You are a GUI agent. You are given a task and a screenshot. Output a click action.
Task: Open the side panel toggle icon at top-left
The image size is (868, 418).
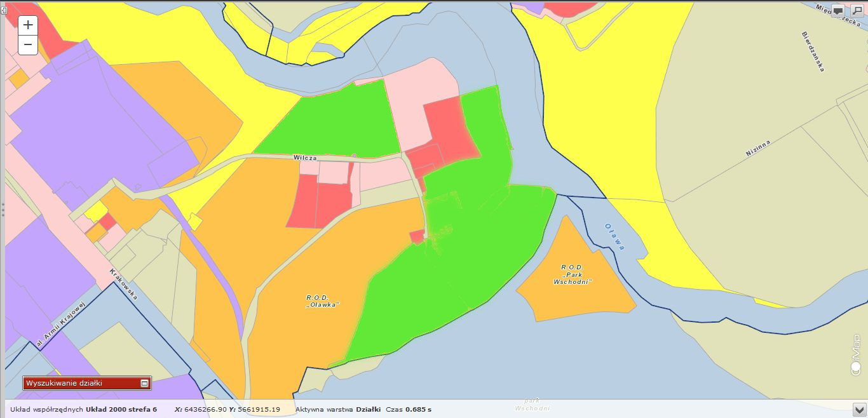click(3, 10)
